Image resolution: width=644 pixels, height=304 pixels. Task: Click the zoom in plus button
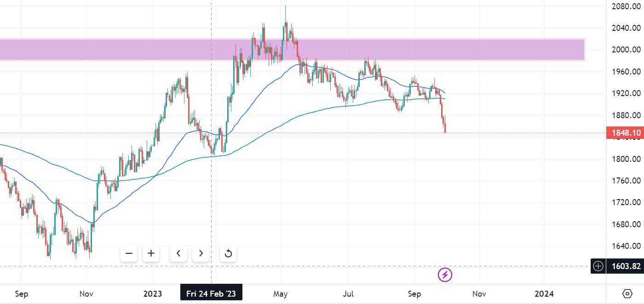[151, 253]
